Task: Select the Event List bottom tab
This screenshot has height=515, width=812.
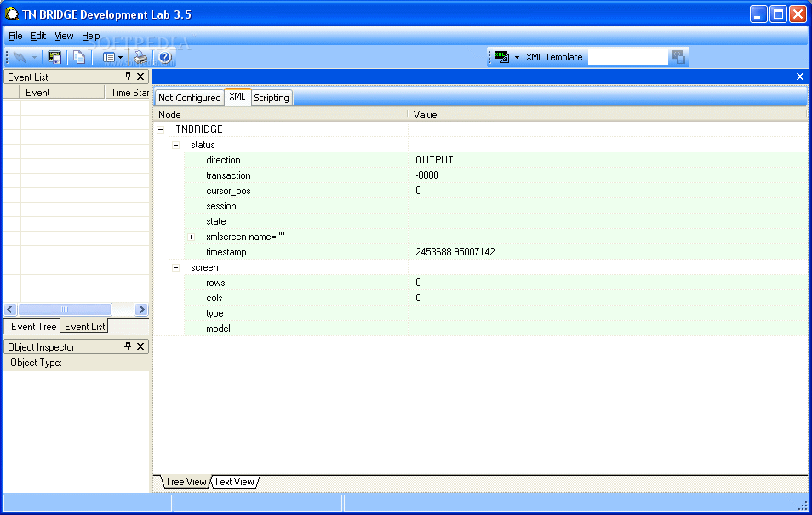Action: (84, 327)
